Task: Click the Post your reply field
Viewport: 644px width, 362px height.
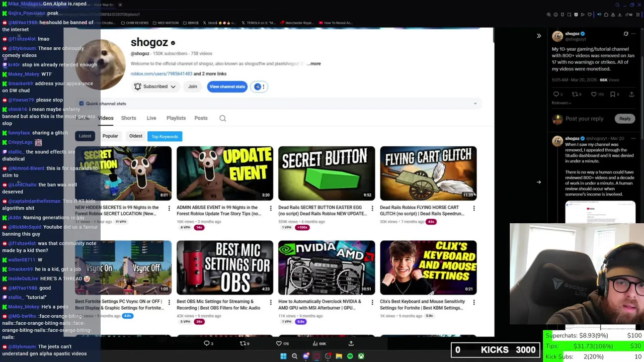Action: pos(584,119)
